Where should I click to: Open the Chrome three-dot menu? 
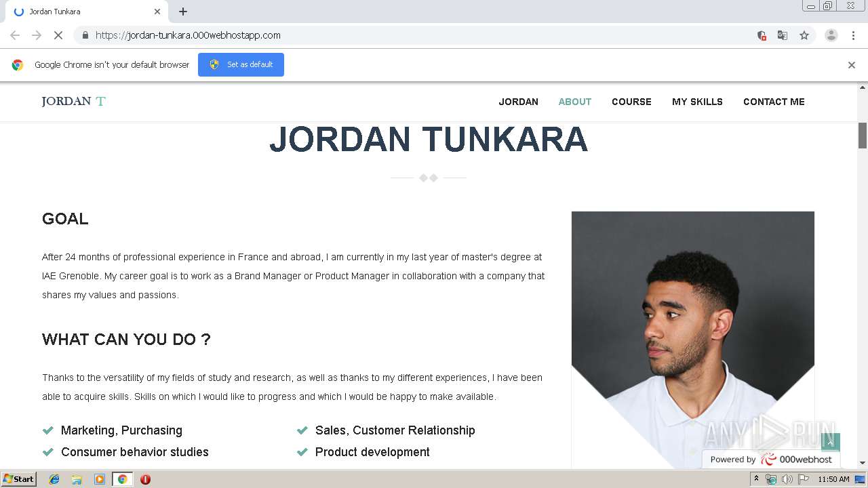(x=853, y=35)
